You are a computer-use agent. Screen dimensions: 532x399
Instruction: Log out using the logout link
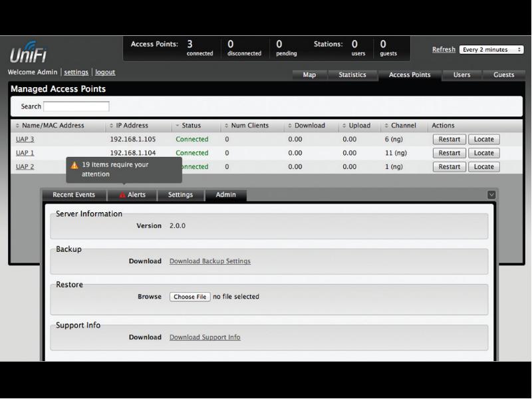point(105,72)
